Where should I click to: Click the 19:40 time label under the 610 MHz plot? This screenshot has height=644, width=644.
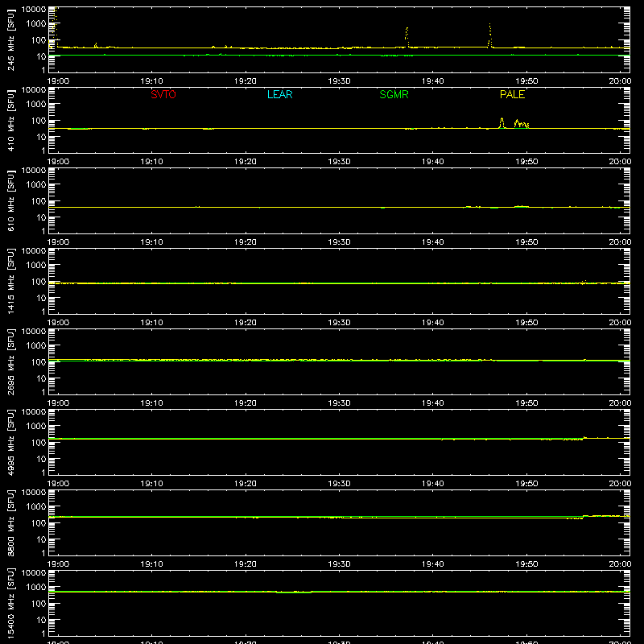[x=432, y=242]
